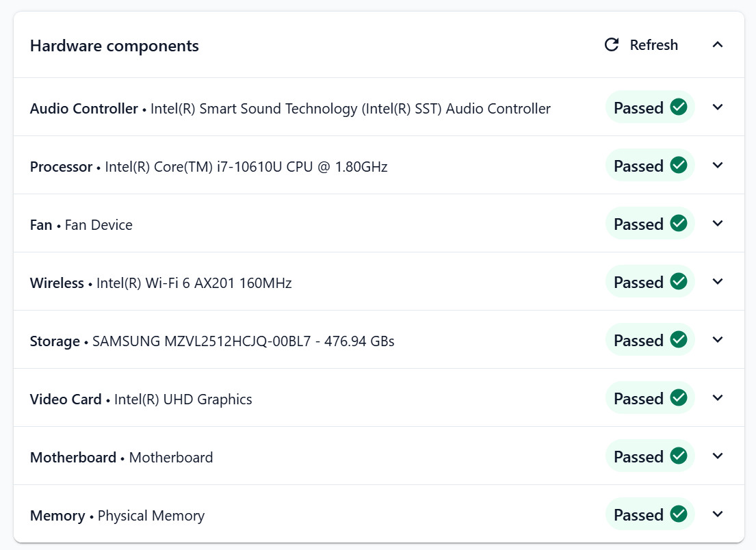This screenshot has width=756, height=550.
Task: Expand the Motherboard row chevron
Action: pos(717,456)
